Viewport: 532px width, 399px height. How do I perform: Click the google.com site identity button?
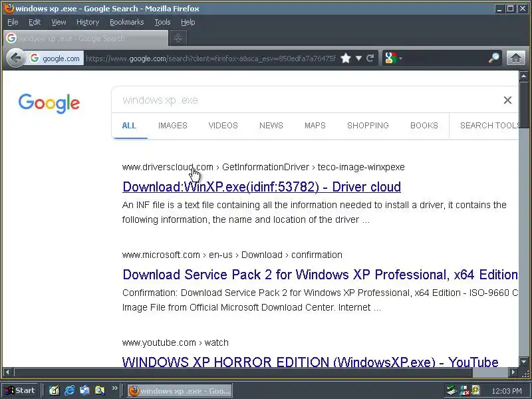[55, 59]
